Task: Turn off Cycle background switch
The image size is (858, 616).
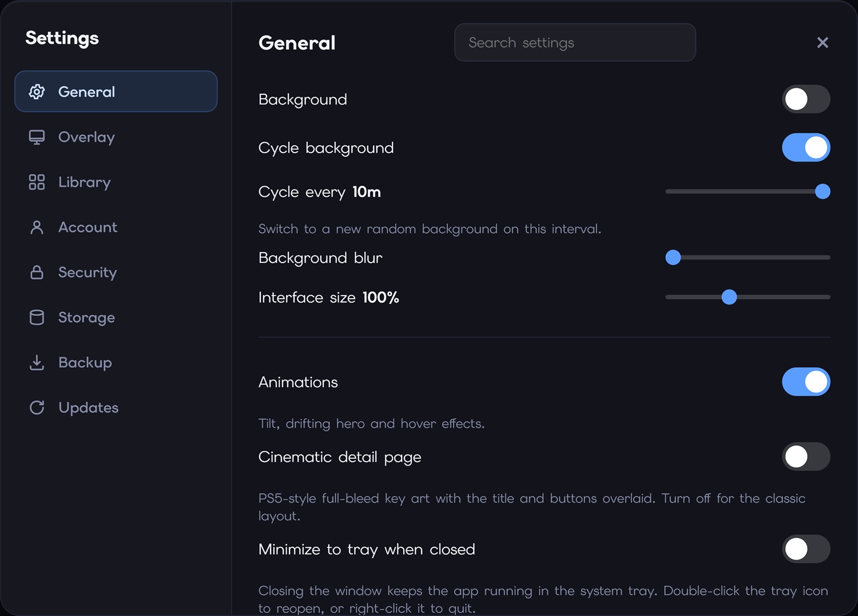Action: pyautogui.click(x=806, y=148)
